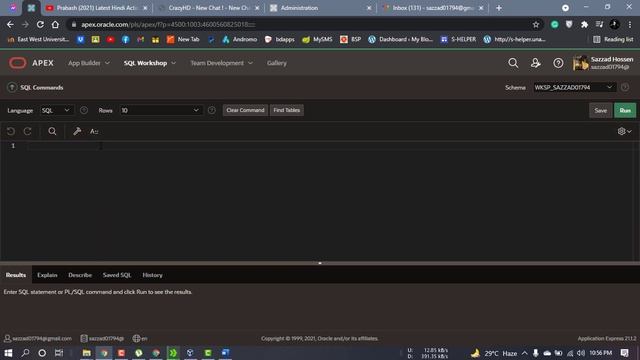Open the Language SQL dropdown
The width and height of the screenshot is (640, 360).
(x=56, y=110)
